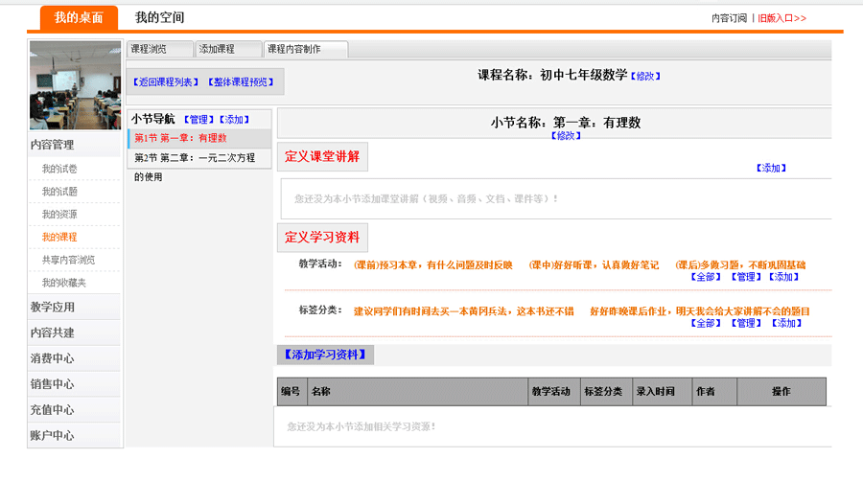The width and height of the screenshot is (863, 504).
Task: Select 第1节 第一章:有理数 in section list
Action: (180, 138)
